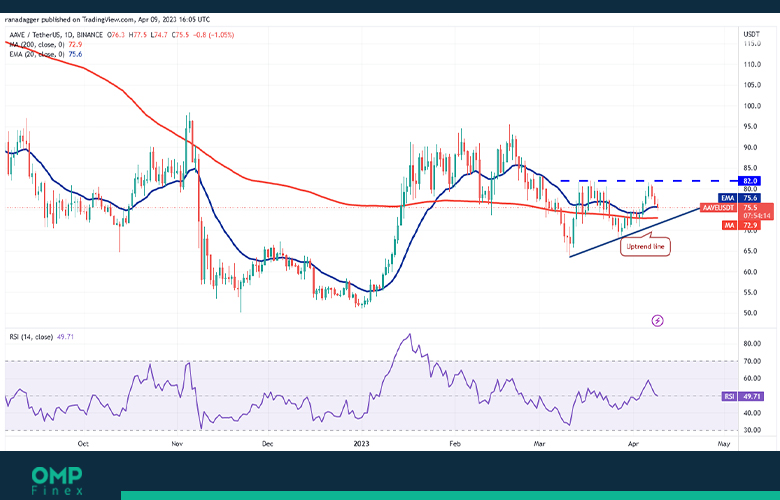
Task: Click the 'Uptrend line' callout label
Action: 645,247
